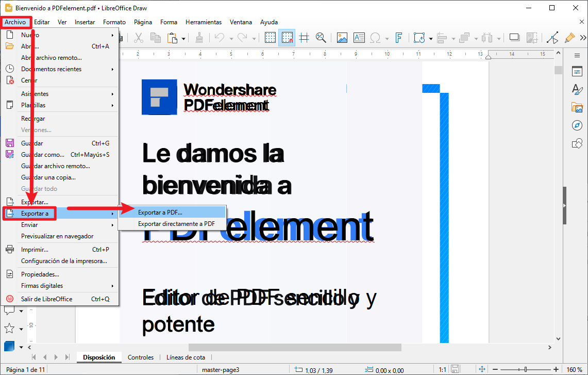Click the Paste clipboard icon
Screen dimensions: 588x375
[172, 38]
